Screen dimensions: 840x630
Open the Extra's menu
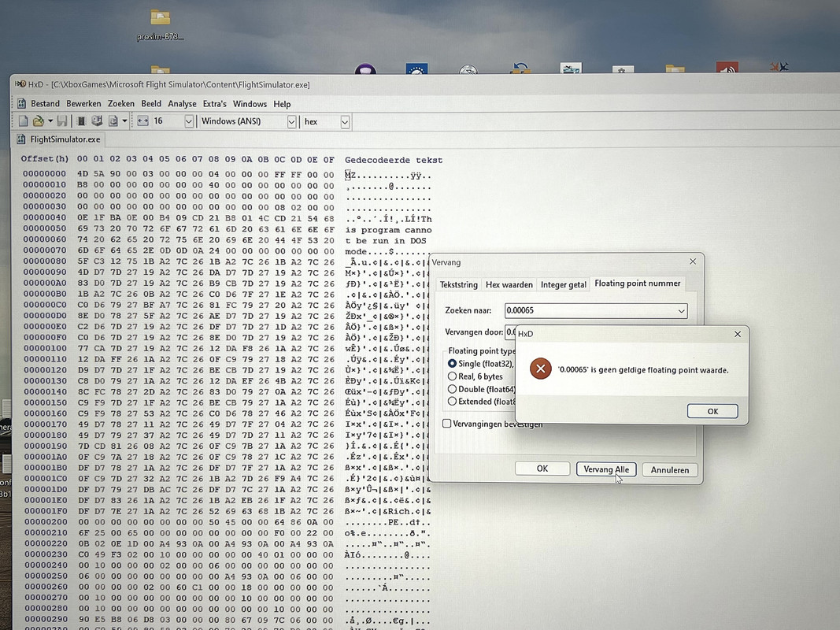coord(214,104)
